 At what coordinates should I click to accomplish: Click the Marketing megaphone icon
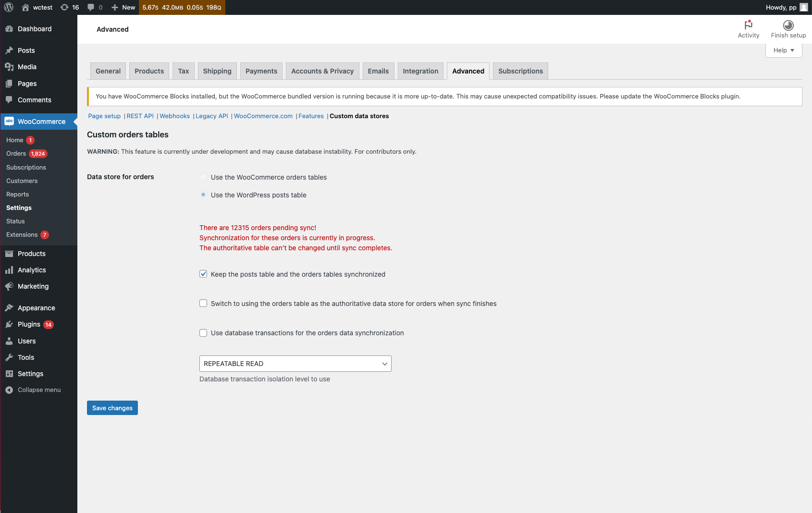tap(10, 286)
